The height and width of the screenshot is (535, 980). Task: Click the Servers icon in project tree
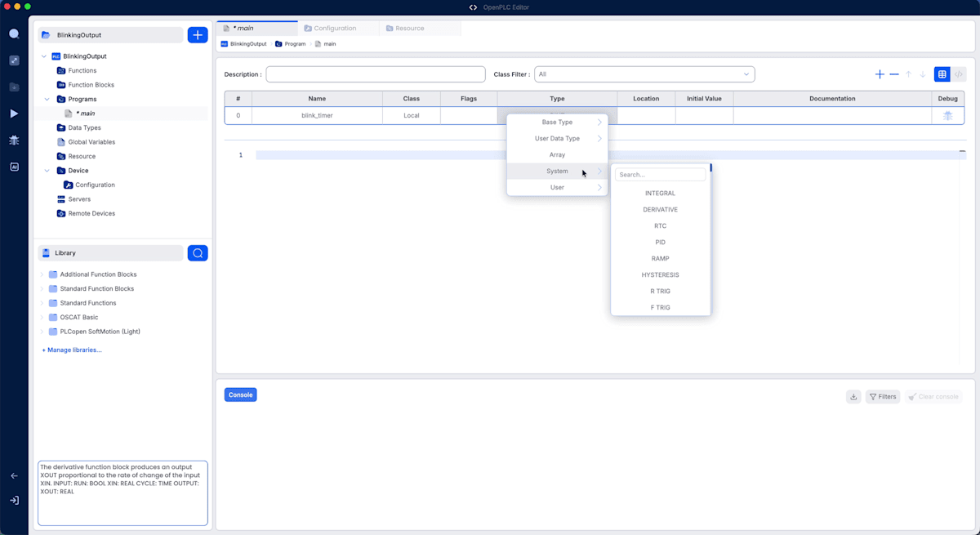[61, 199]
